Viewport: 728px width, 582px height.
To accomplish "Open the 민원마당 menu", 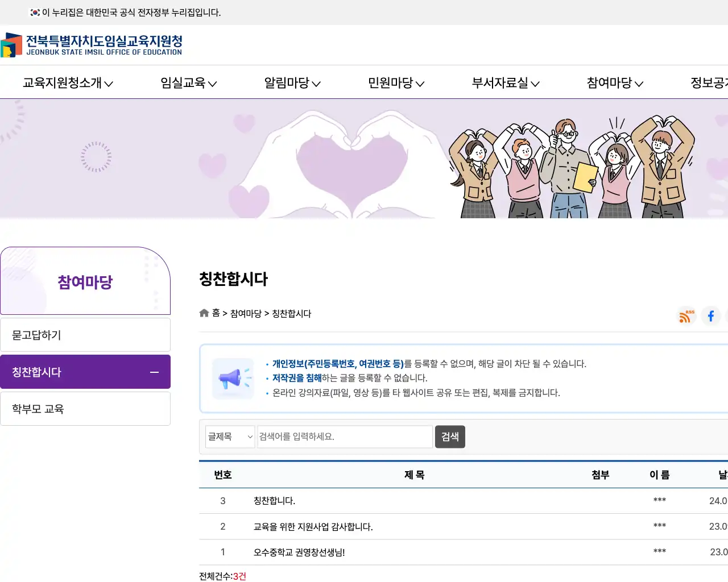I will (x=395, y=82).
